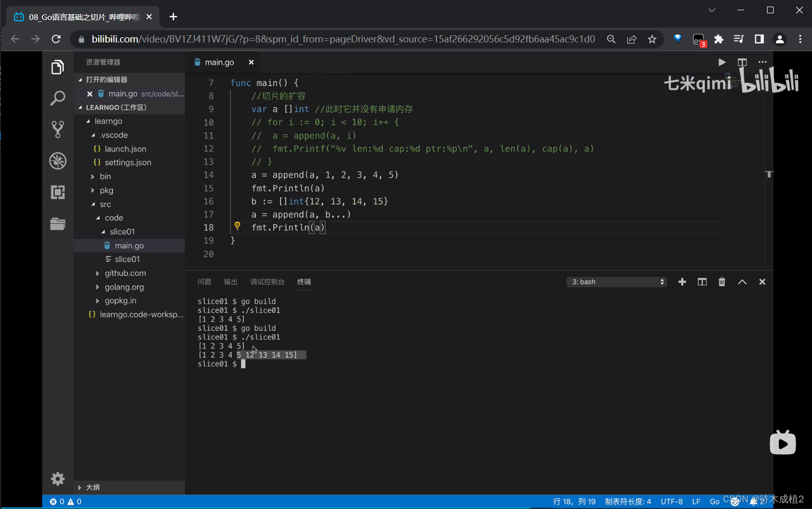Click the browser address bar URL
Viewport: 812px width, 509px height.
343,39
